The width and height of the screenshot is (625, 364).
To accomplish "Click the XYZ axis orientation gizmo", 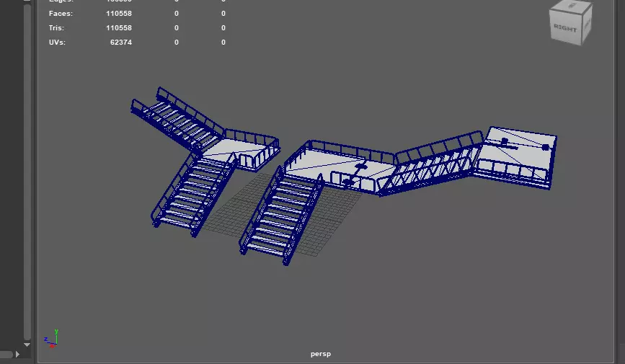I will [51, 339].
